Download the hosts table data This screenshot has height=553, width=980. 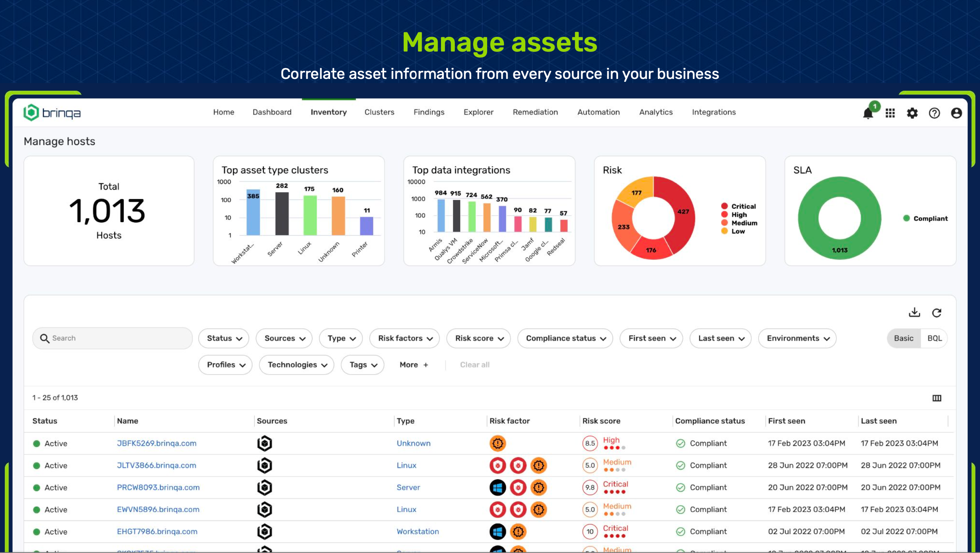coord(914,313)
